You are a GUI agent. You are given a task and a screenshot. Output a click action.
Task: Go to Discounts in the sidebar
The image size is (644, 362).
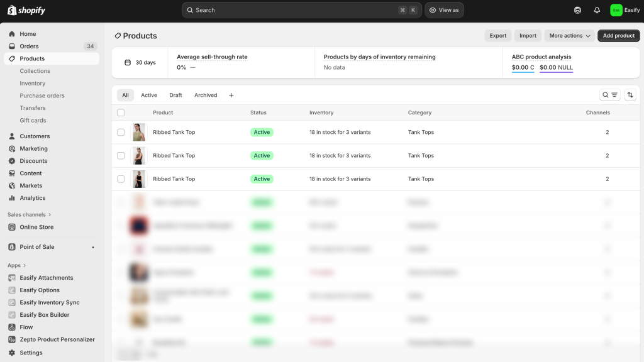pyautogui.click(x=33, y=161)
